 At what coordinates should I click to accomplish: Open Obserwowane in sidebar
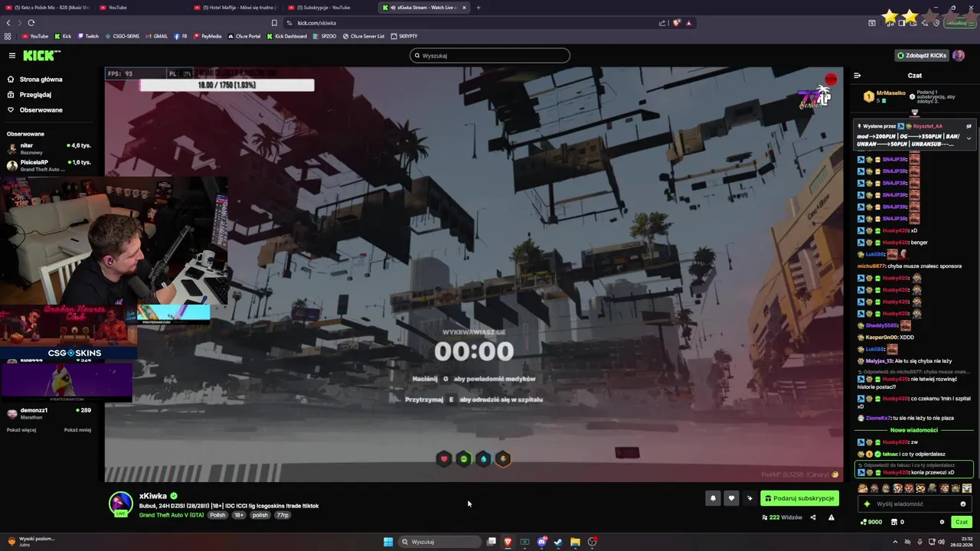point(35,110)
